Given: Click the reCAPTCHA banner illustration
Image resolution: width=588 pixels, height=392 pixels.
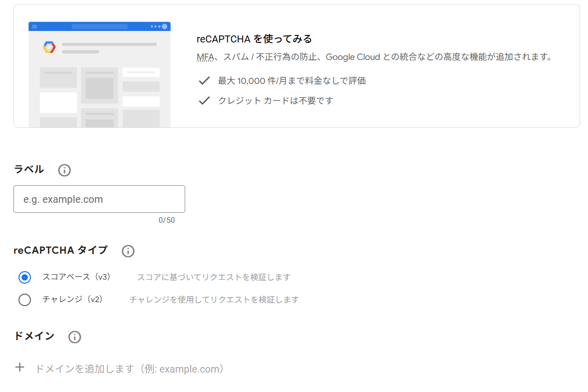Looking at the screenshot, I should pos(99,75).
